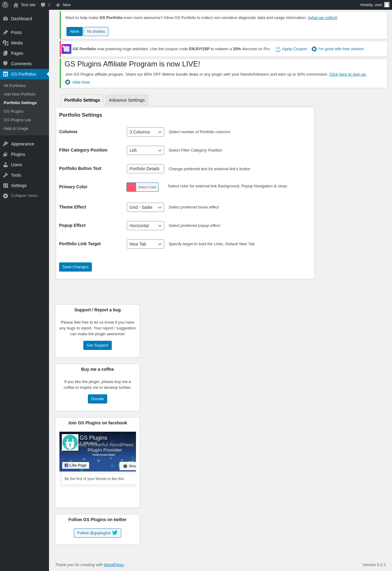Viewport: 392px width, 571px height.
Task: Click the Apply Coupon link
Action: tap(294, 49)
